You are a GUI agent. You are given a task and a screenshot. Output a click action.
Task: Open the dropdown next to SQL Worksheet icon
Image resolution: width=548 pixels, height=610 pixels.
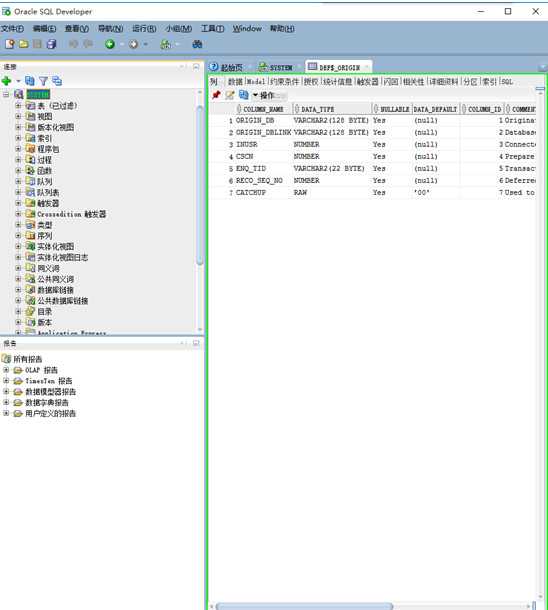click(177, 44)
